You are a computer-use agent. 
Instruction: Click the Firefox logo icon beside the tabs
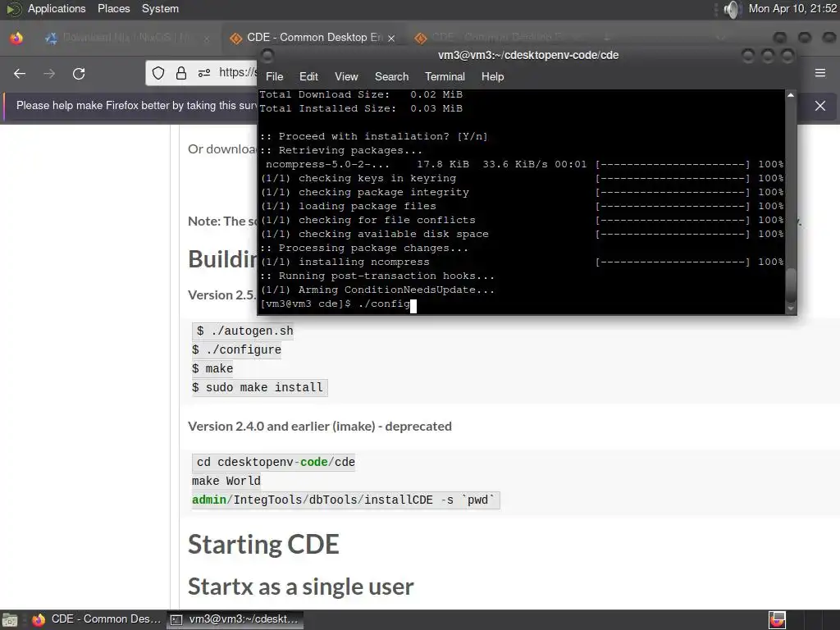pos(16,38)
